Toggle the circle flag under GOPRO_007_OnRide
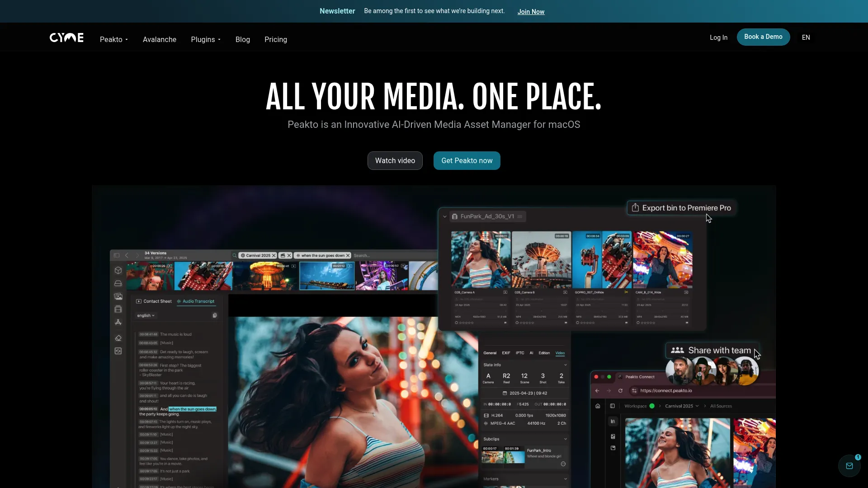Screen dimensions: 868x488 click(x=577, y=323)
